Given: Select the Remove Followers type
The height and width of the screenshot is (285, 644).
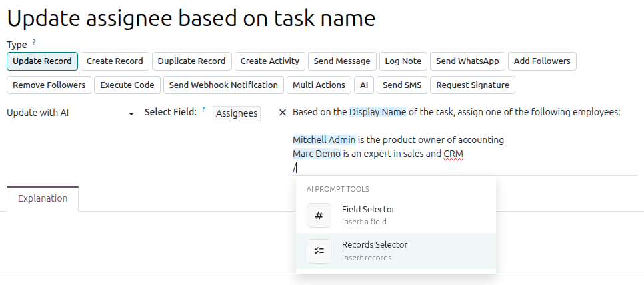Looking at the screenshot, I should (x=49, y=85).
